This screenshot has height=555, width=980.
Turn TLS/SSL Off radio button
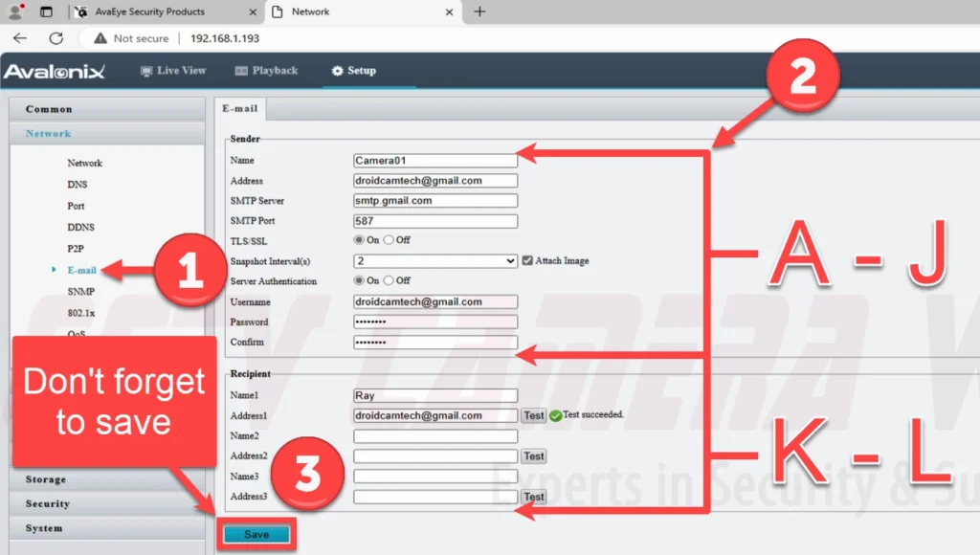[x=389, y=240]
